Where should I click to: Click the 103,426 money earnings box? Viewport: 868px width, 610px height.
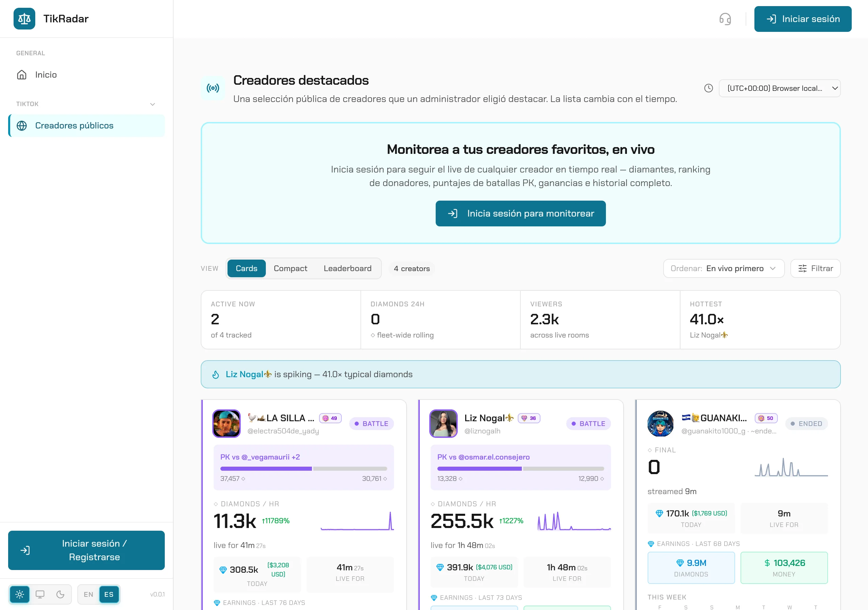click(x=784, y=568)
